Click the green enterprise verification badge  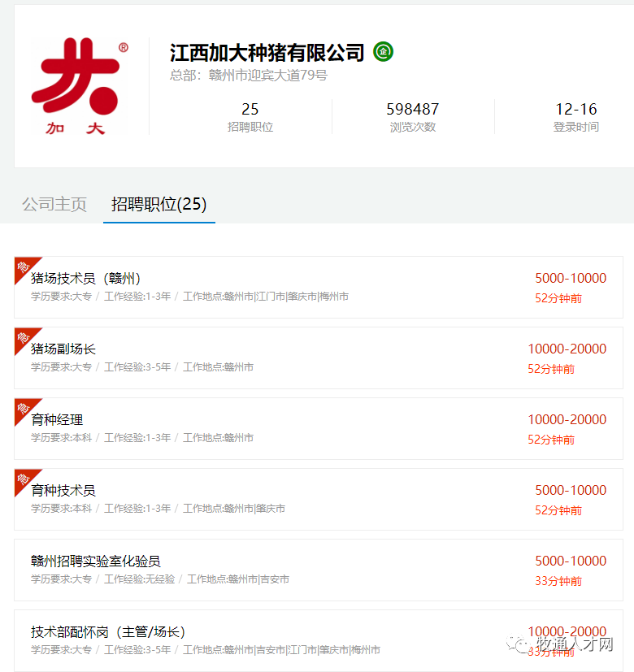[x=383, y=52]
